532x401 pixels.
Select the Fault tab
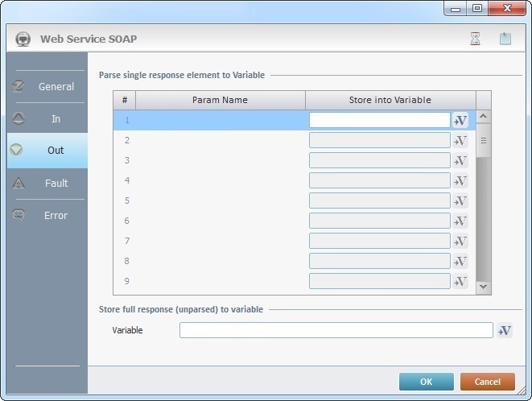coord(47,183)
